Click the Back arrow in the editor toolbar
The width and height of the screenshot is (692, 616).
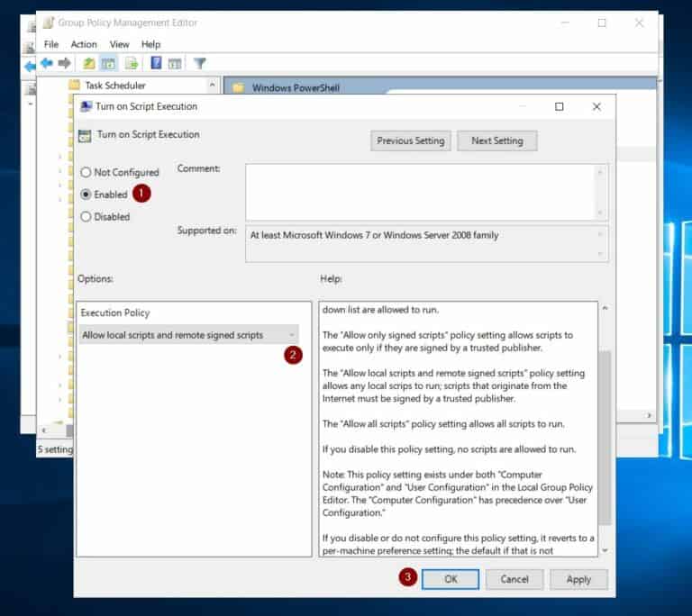pos(46,63)
